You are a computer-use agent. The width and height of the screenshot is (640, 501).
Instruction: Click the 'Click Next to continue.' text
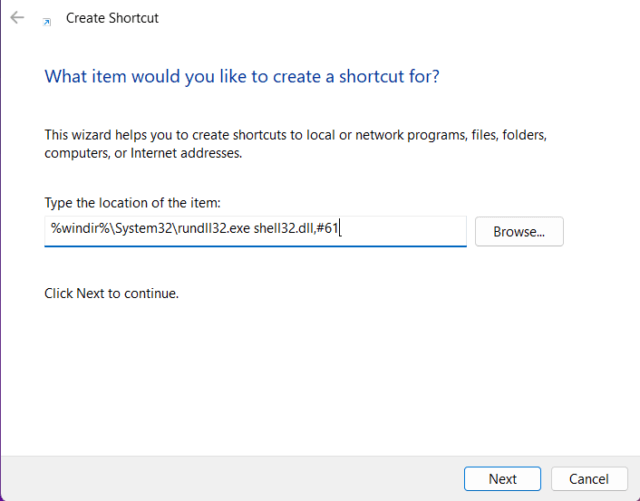(x=111, y=293)
